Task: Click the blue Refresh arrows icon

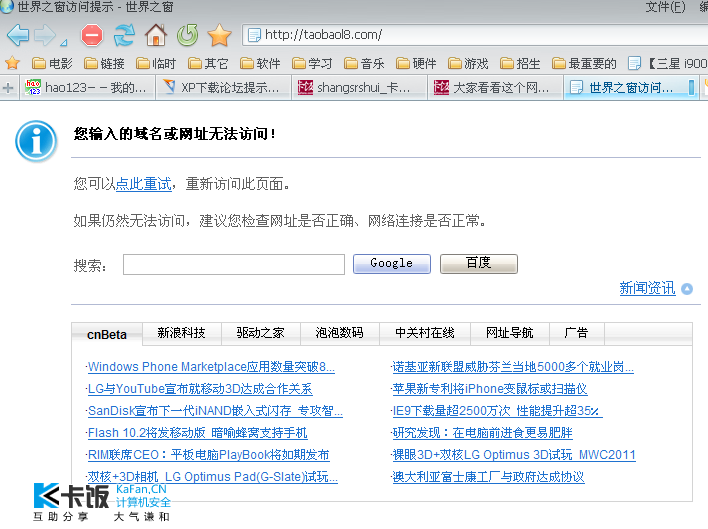Action: 124,35
